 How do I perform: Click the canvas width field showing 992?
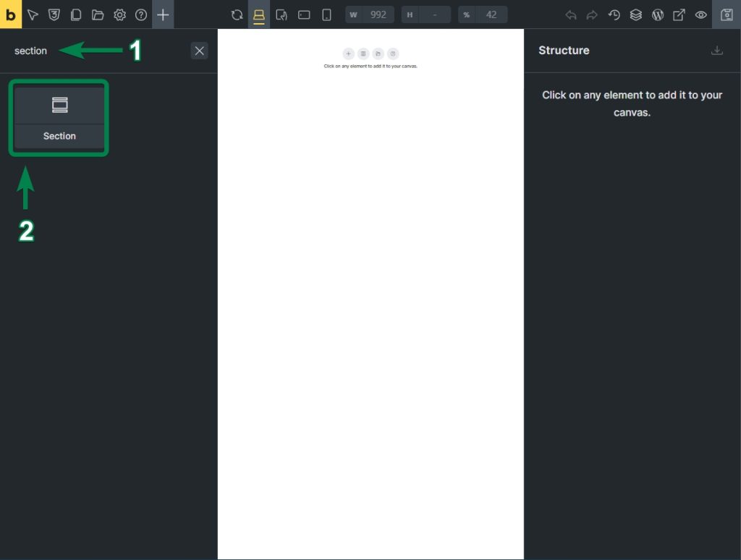[377, 14]
